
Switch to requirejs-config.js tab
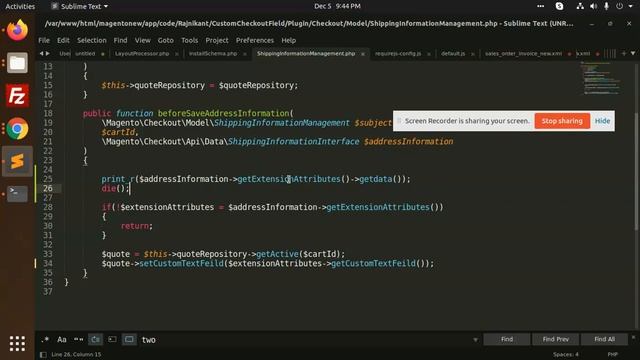pos(398,53)
